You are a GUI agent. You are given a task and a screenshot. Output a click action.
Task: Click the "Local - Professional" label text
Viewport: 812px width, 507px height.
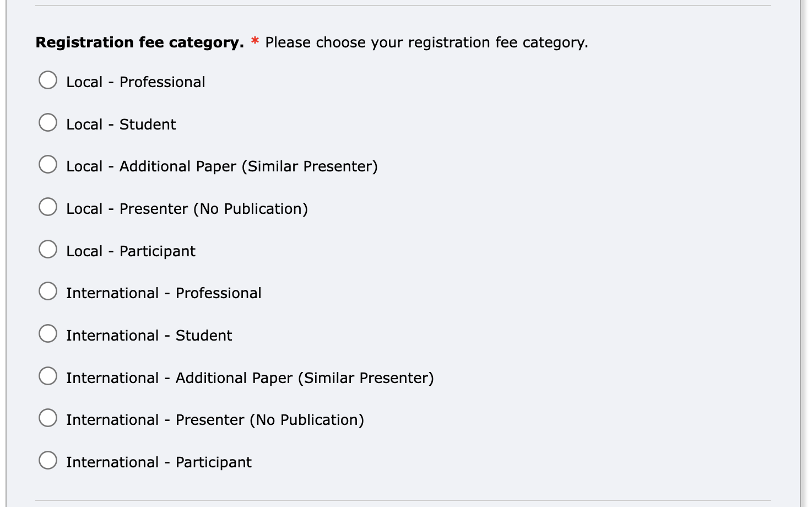pyautogui.click(x=136, y=82)
